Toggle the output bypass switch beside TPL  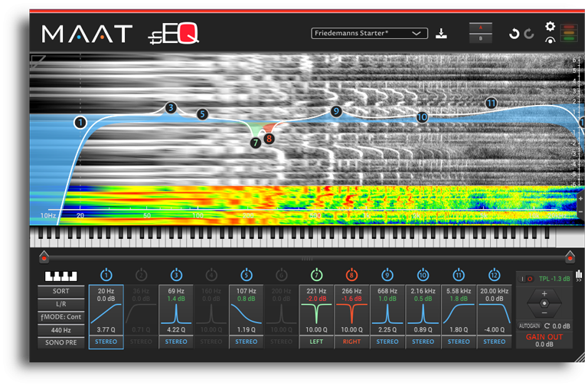coord(528,278)
